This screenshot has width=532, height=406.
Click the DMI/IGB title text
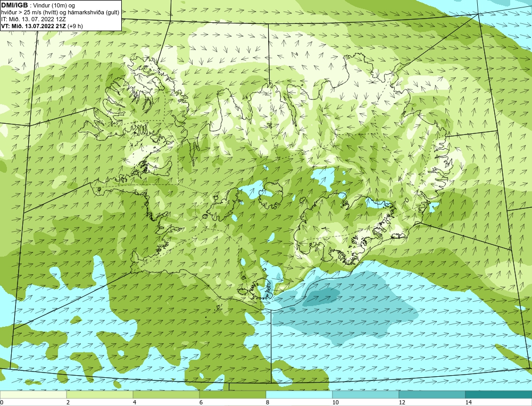click(14, 5)
